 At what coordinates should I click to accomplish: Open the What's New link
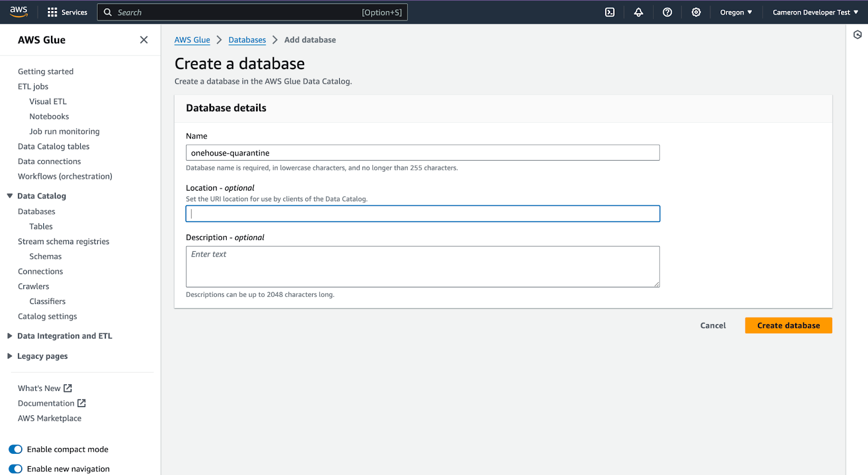(x=39, y=388)
